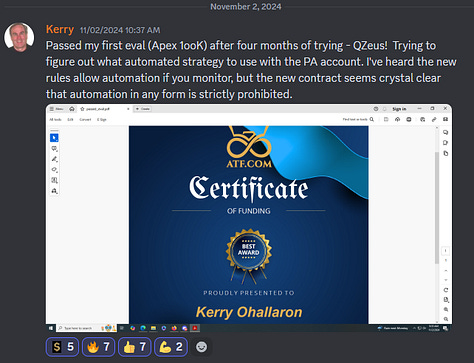Toggle the S coin reaction with 5

62,347
